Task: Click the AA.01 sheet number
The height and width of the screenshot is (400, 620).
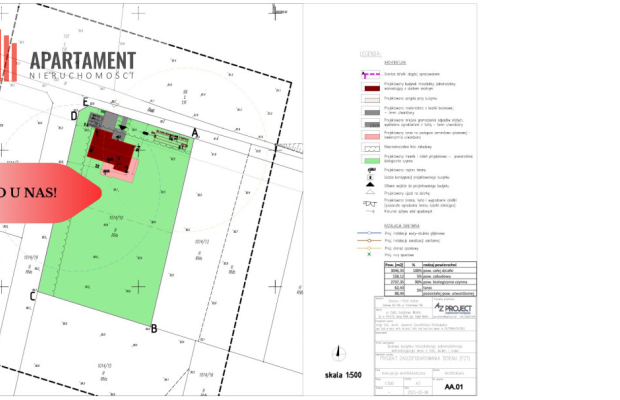Action: pyautogui.click(x=456, y=384)
